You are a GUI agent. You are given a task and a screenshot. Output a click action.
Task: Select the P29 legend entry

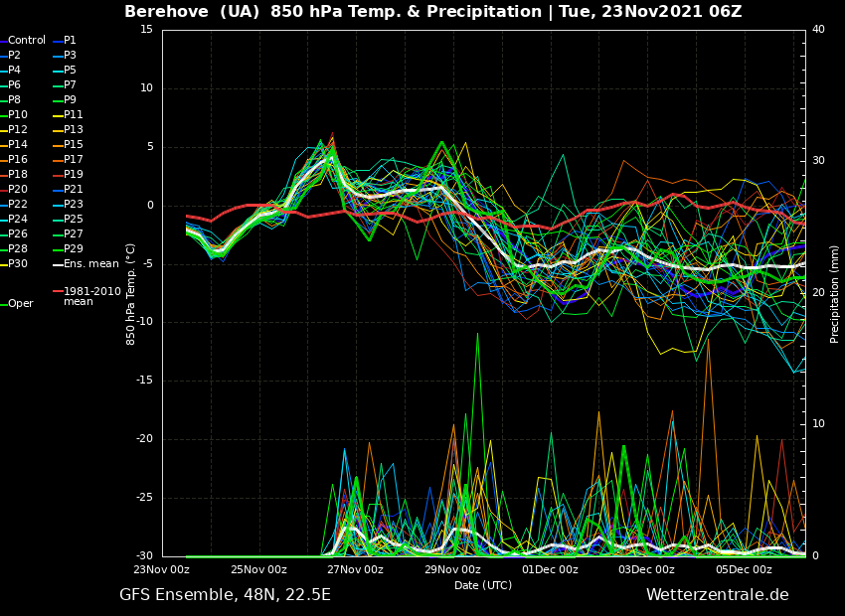73,249
